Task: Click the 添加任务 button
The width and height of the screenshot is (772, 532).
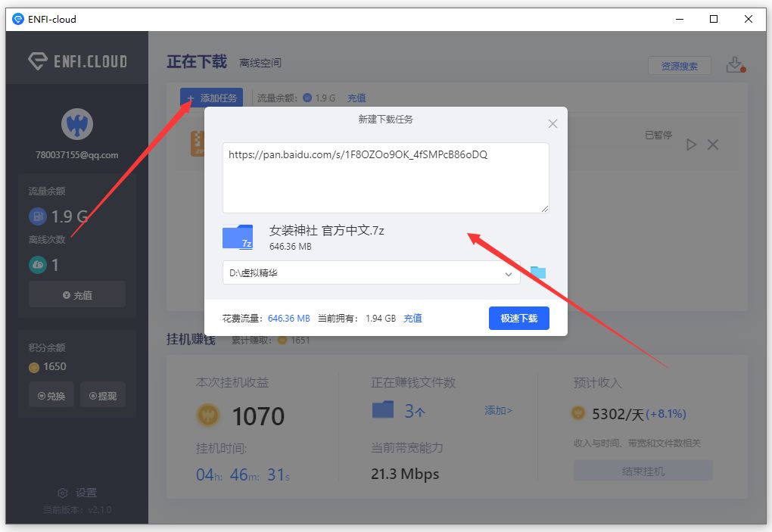Action: (x=212, y=98)
